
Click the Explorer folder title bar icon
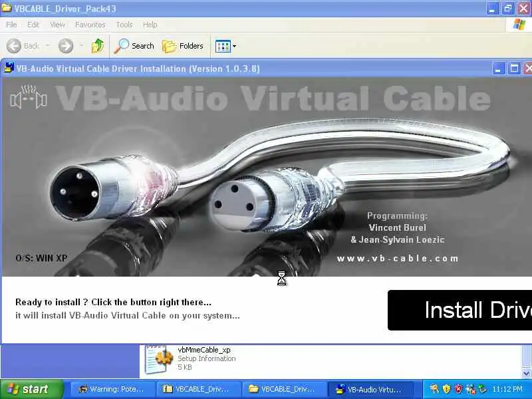[6, 7]
